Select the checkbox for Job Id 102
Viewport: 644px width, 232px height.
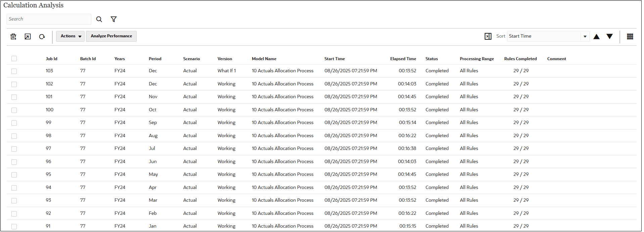tap(14, 84)
